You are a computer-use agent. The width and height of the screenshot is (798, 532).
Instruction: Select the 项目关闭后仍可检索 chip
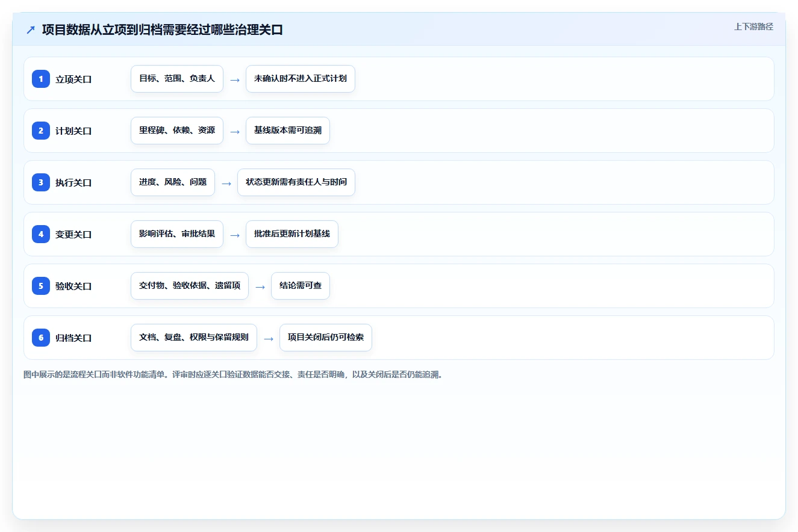coord(326,338)
